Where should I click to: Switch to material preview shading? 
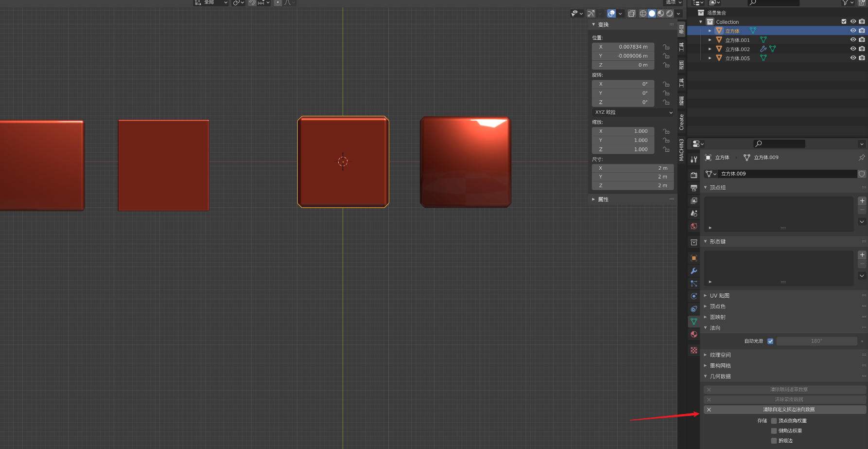[660, 14]
